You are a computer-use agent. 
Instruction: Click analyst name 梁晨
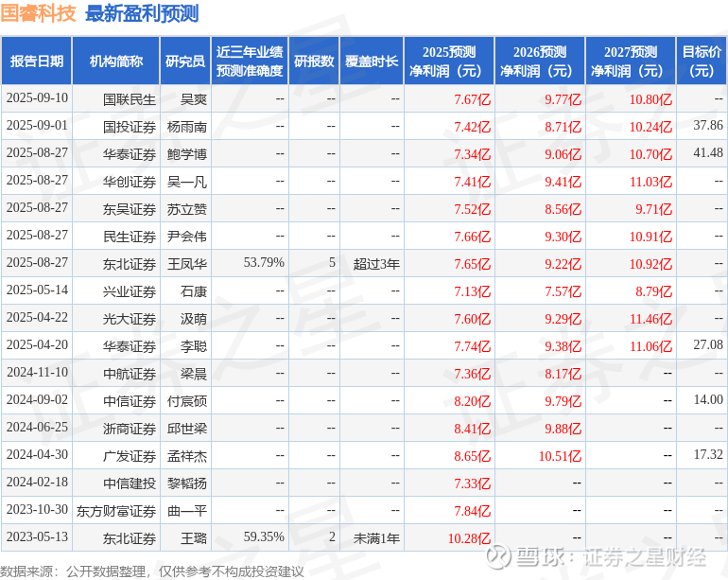tap(194, 373)
